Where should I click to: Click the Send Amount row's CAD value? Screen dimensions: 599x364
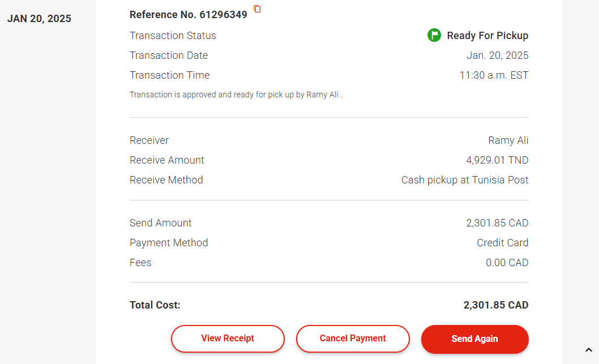[x=497, y=223]
